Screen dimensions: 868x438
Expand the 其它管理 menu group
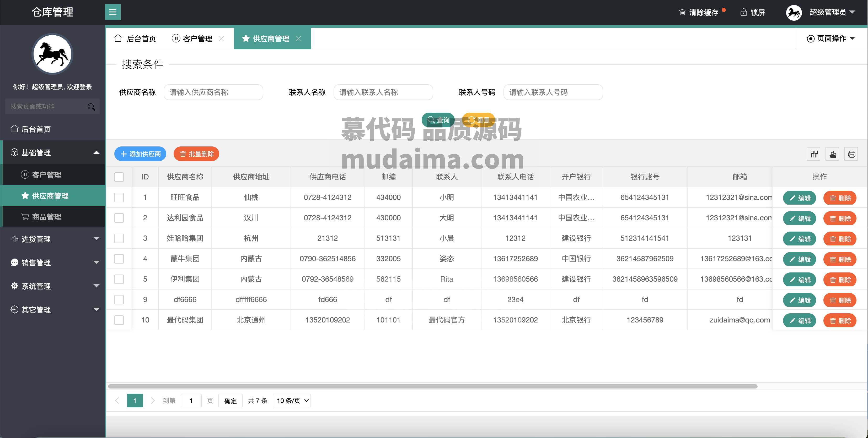[52, 309]
